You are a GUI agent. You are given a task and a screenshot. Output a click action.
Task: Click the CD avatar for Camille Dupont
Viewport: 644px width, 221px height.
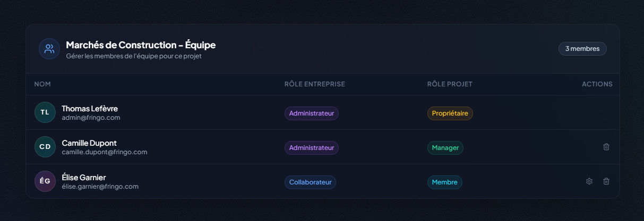45,147
